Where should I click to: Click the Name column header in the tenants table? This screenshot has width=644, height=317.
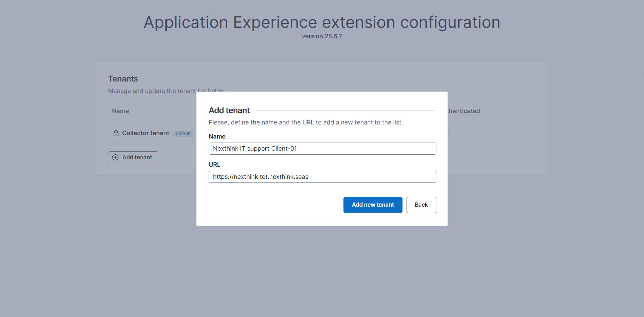pyautogui.click(x=120, y=111)
